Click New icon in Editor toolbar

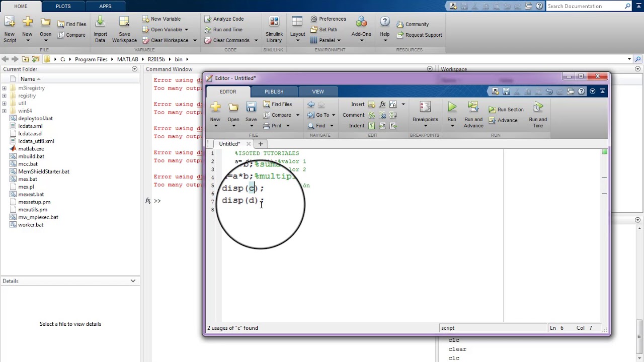tap(215, 107)
